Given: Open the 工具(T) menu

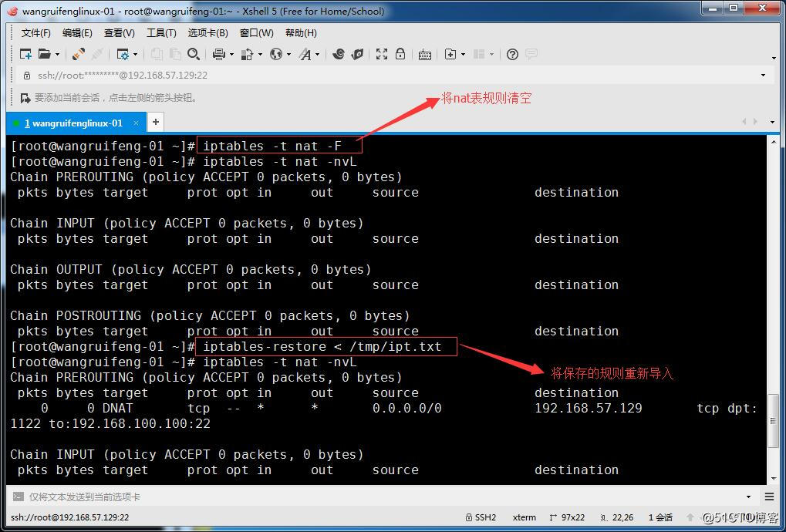Looking at the screenshot, I should pos(161,33).
